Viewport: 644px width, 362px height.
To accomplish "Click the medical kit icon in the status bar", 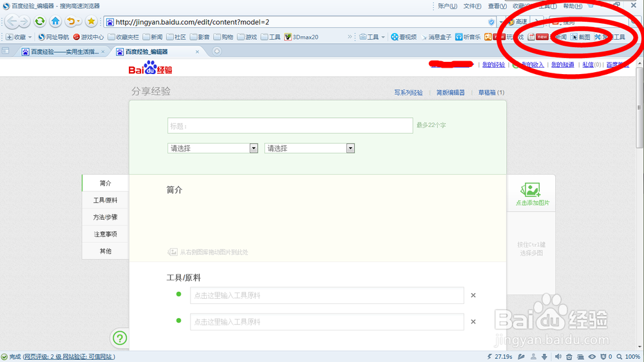I will (x=569, y=357).
